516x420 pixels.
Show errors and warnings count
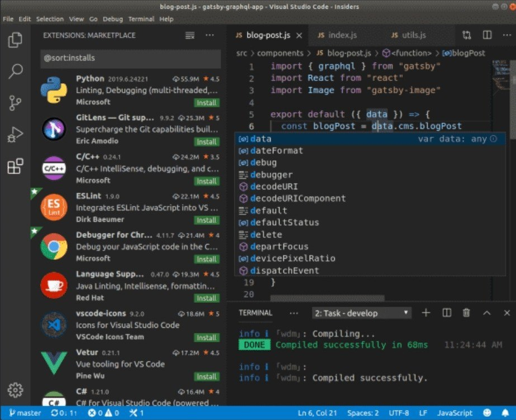coord(103,413)
